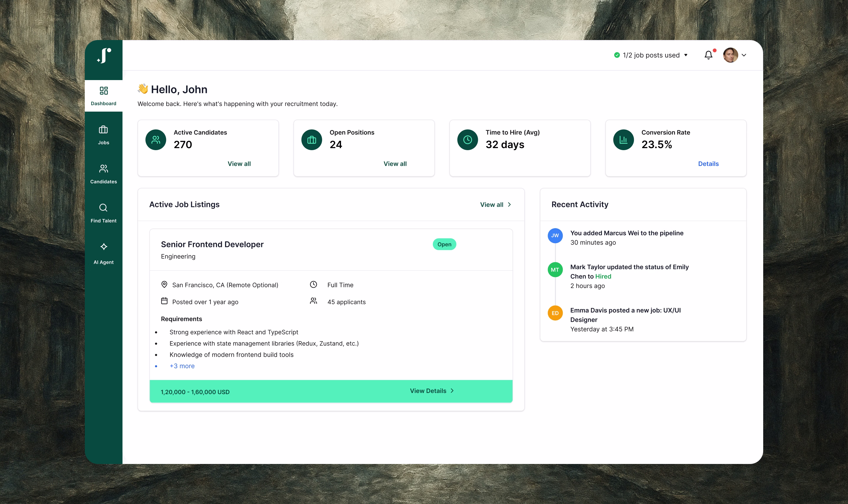848x504 pixels.
Task: Click the JW avatar in Recent Activity
Action: coord(555,235)
